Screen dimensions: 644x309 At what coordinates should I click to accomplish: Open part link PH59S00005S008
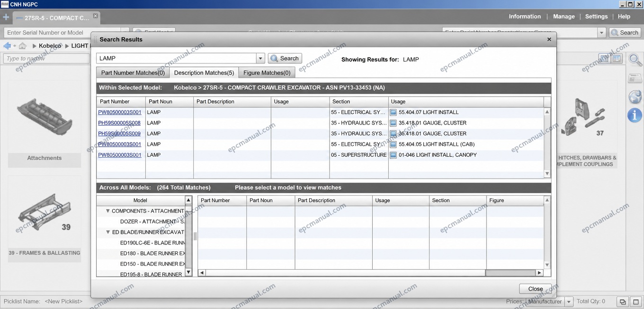coord(119,123)
